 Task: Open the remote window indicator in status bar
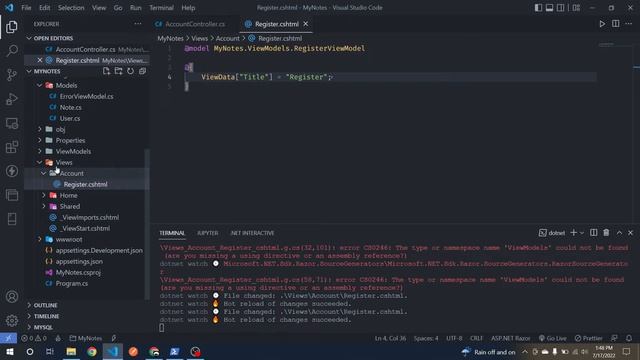point(8,338)
